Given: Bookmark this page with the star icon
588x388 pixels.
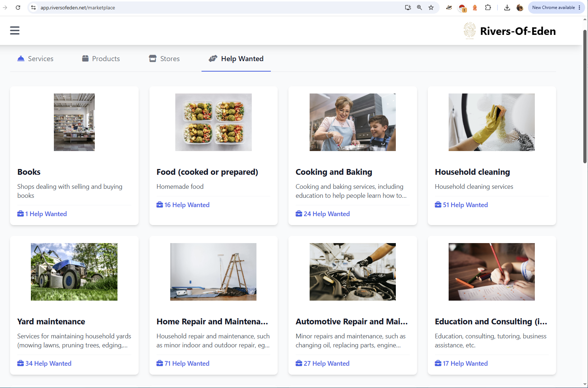Looking at the screenshot, I should pyautogui.click(x=431, y=8).
